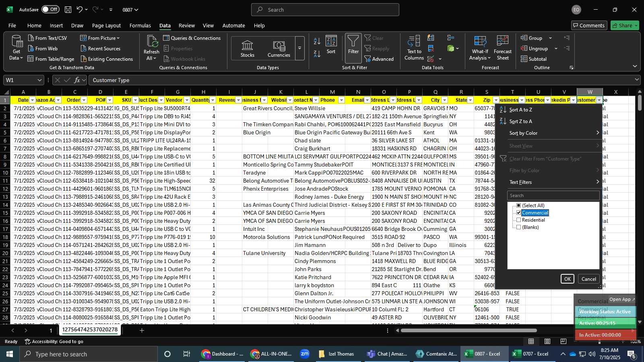Click the Consolidate icon
This screenshot has height=362, width=644.
click(x=451, y=38)
